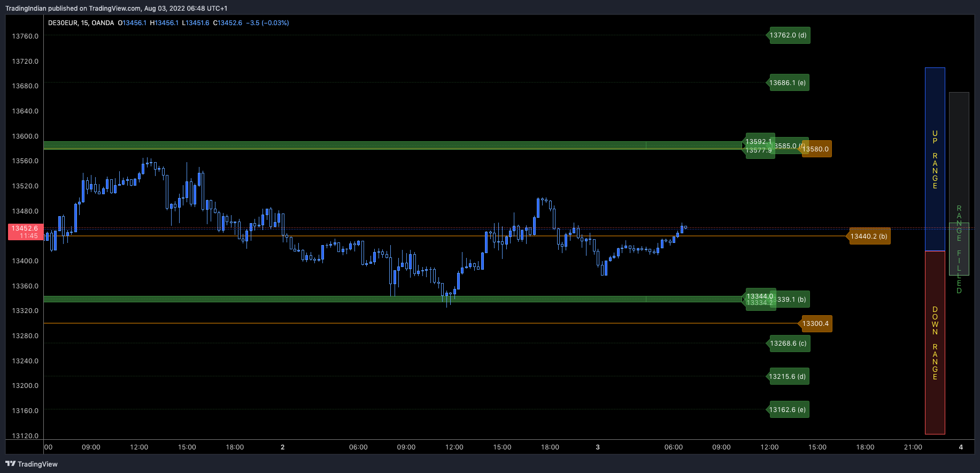The image size is (980, 473).
Task: Click the orange 13580.0 level label
Action: point(815,149)
